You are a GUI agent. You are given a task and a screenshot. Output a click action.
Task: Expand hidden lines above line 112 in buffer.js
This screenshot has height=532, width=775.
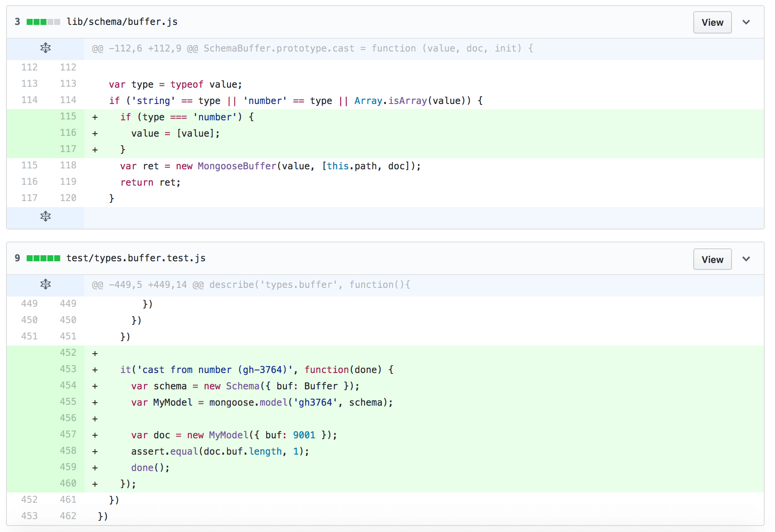45,48
